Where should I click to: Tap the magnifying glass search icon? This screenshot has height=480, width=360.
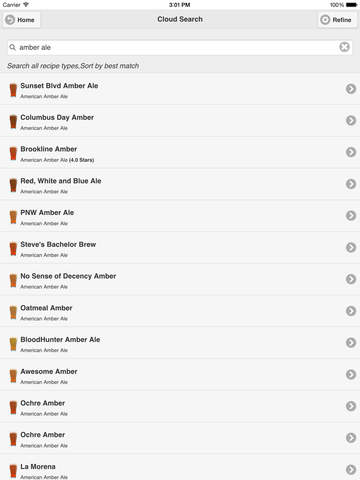click(x=13, y=47)
